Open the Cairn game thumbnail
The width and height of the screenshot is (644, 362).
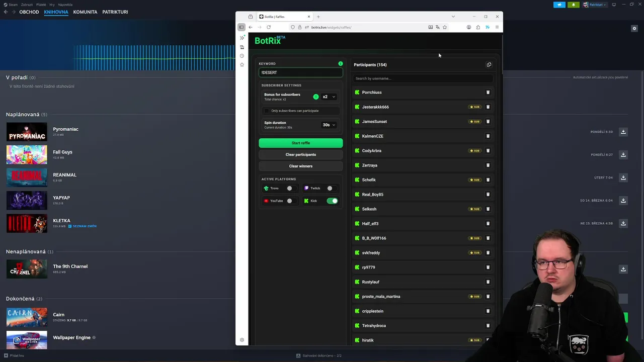click(x=27, y=317)
